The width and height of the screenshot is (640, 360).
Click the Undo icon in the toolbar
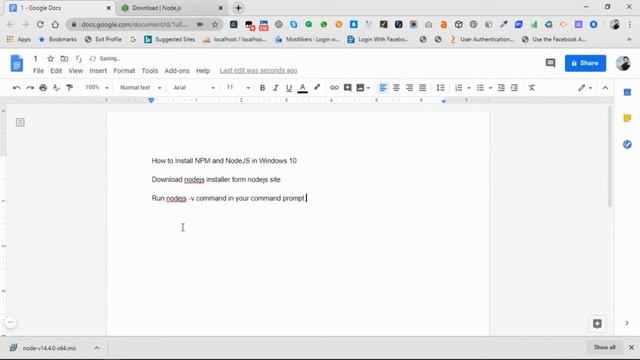(x=16, y=88)
